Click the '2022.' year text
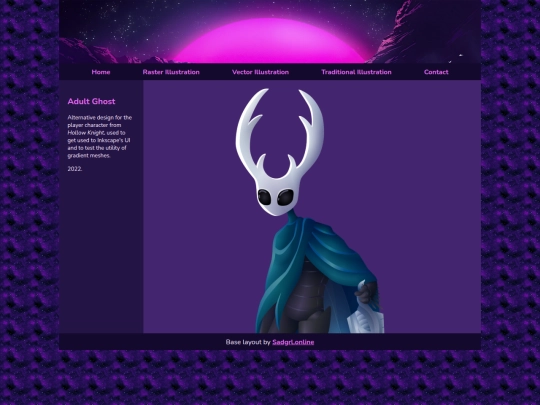Screen dimensions: 540x405 [x=75, y=169]
